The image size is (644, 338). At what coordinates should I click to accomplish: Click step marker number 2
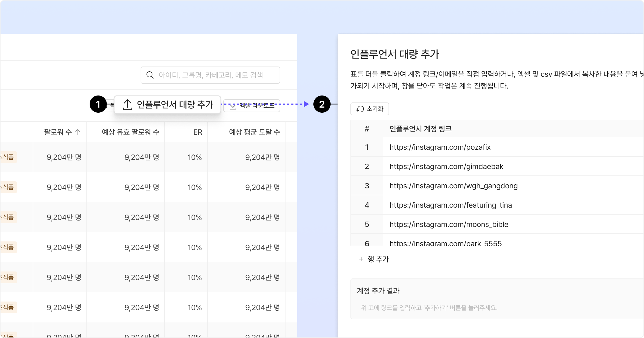322,104
